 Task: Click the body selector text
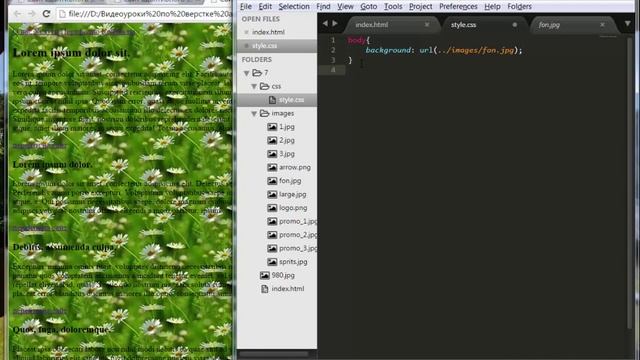tap(357, 40)
